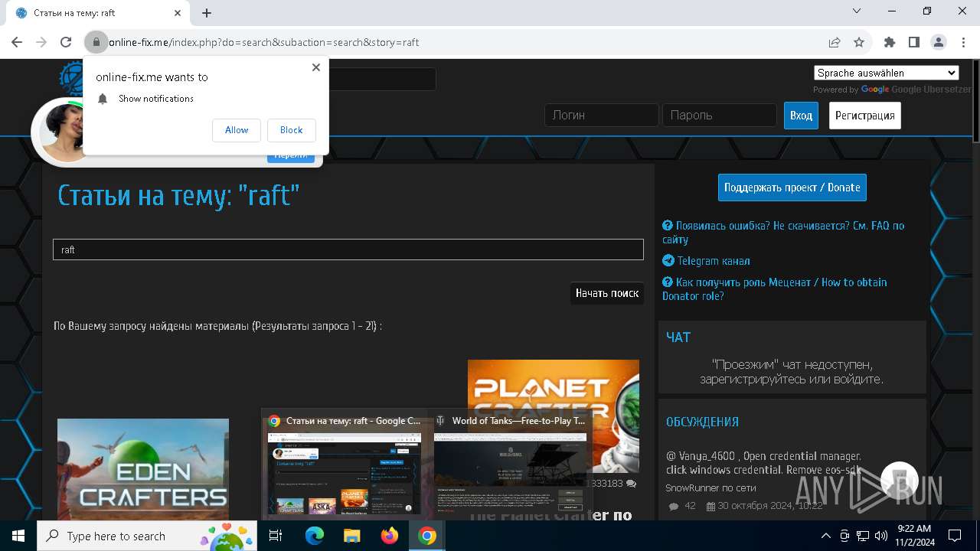The image size is (980, 551).
Task: Open the volume speaker tray icon
Action: pyautogui.click(x=880, y=536)
